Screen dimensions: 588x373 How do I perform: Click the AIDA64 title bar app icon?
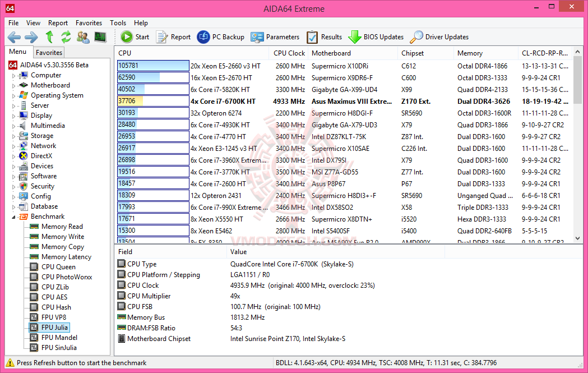click(10, 8)
